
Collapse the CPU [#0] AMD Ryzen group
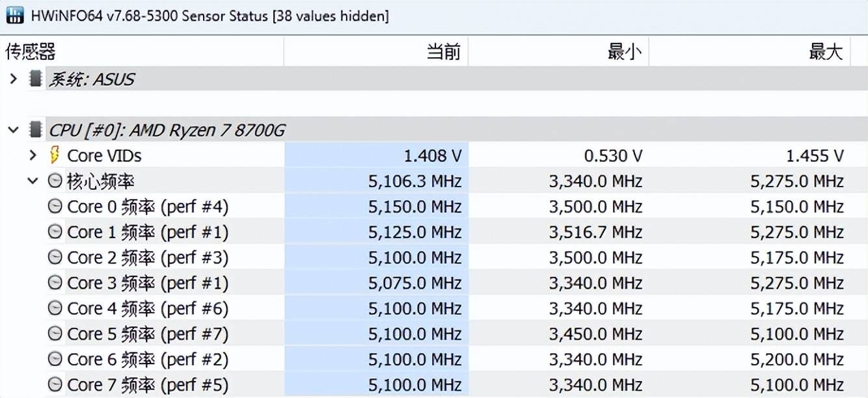(13, 130)
